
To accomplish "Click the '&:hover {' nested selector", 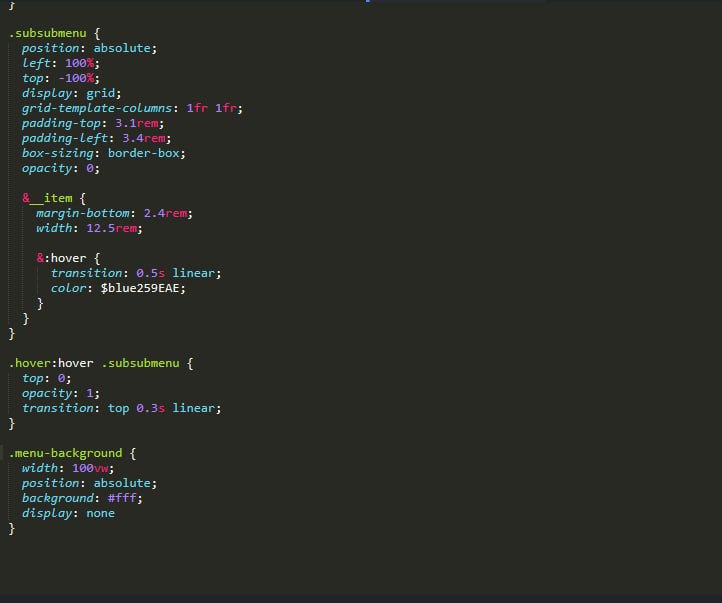I will click(x=68, y=258).
